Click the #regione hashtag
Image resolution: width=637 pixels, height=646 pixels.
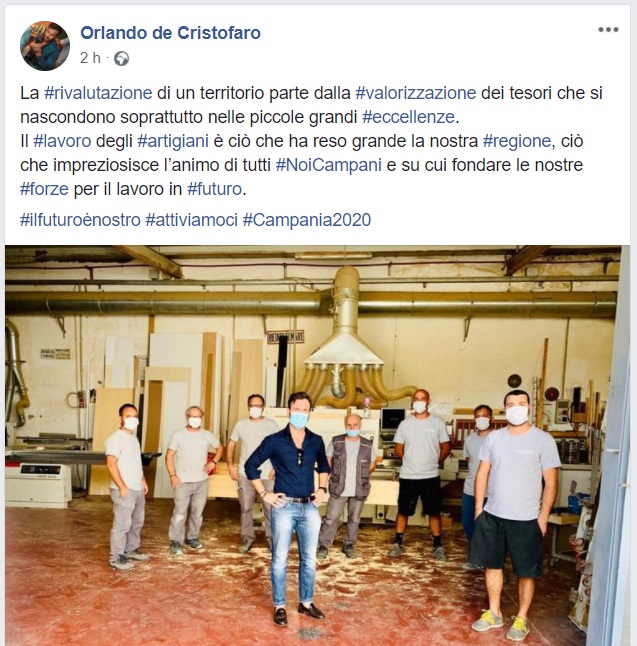tap(517, 141)
